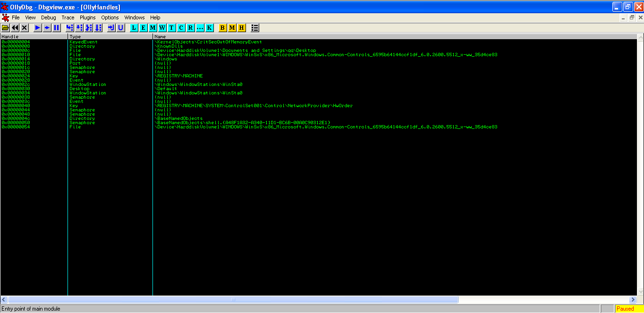Close the debugged program with X icon
This screenshot has height=313, width=644.
[25, 28]
